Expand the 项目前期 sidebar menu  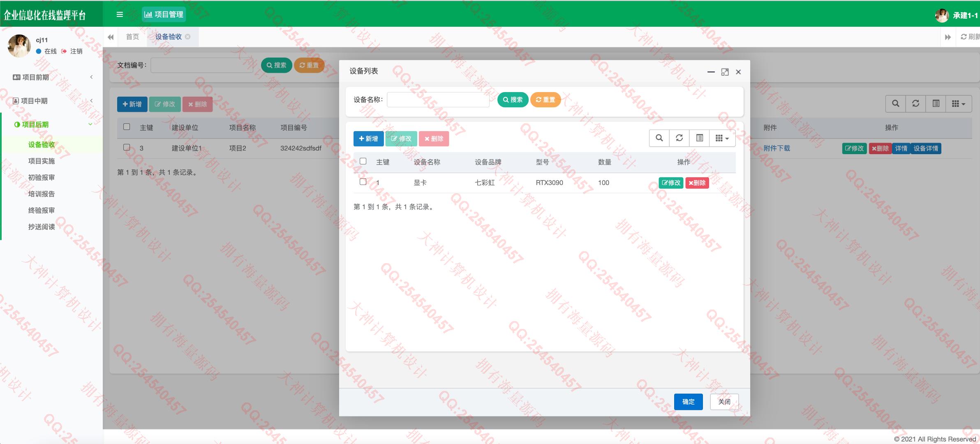pos(51,77)
